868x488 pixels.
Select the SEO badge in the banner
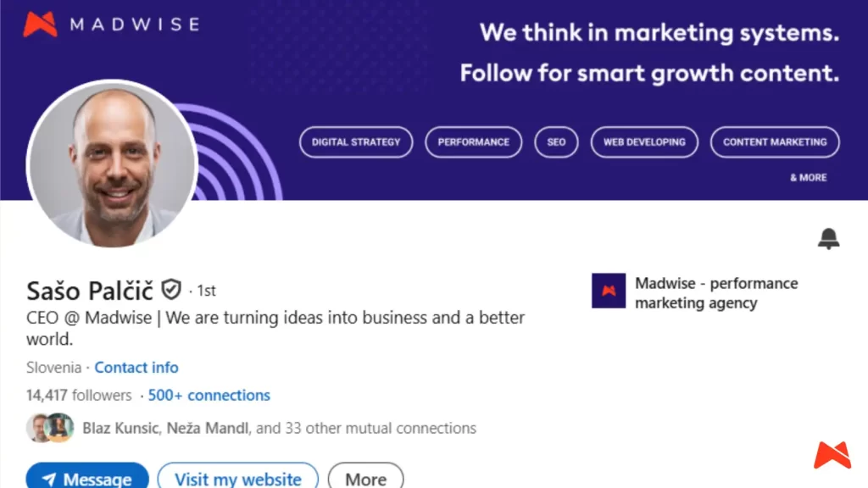[x=556, y=142]
